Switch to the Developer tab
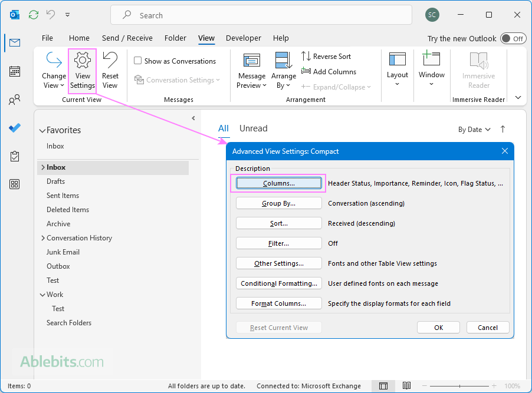 (x=243, y=38)
